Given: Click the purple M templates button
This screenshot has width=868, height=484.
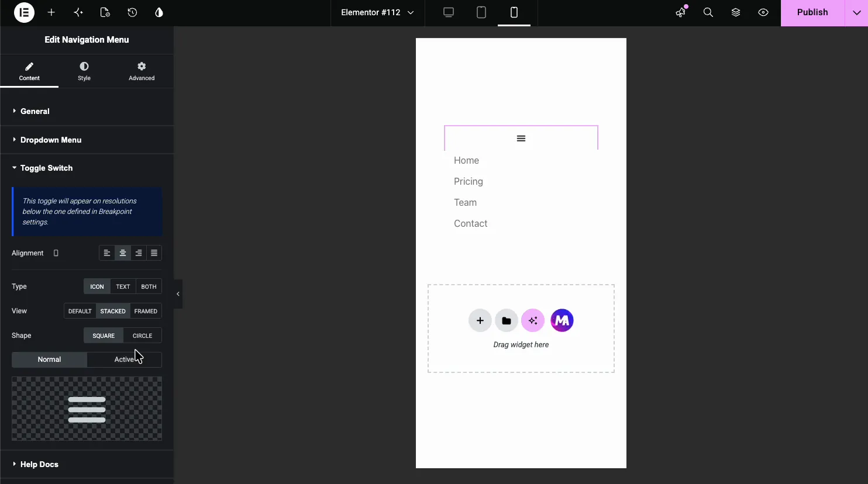Looking at the screenshot, I should click(x=562, y=320).
